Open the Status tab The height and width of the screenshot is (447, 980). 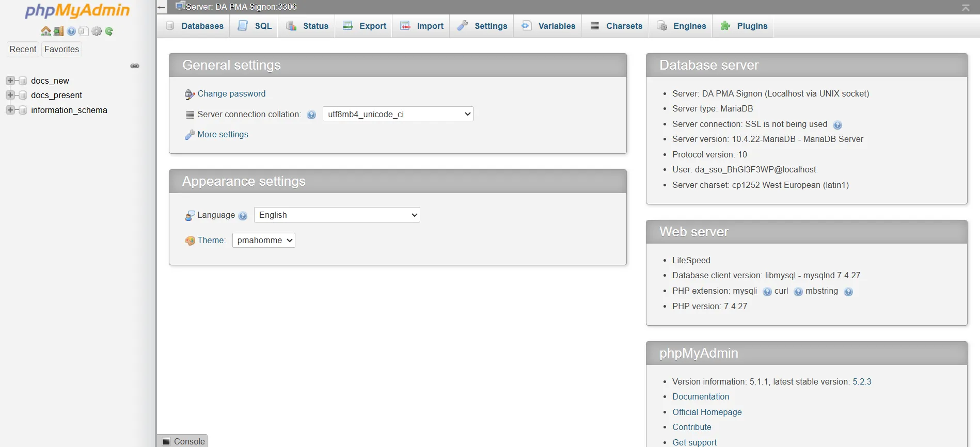pyautogui.click(x=307, y=26)
